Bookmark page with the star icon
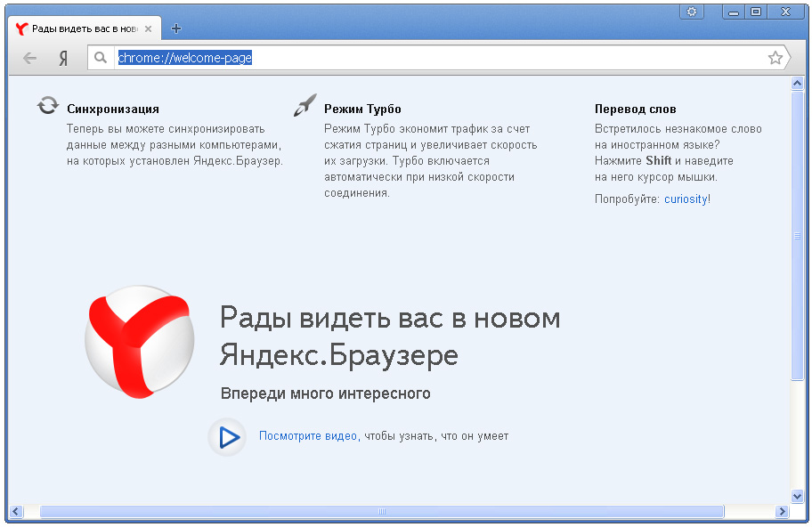The width and height of the screenshot is (812, 527). coord(775,58)
